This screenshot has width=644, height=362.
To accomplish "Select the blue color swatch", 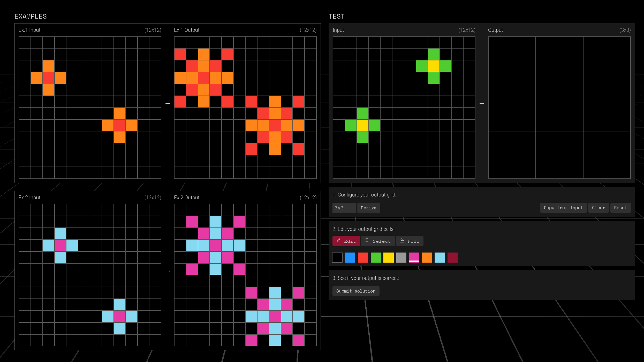I will point(350,257).
